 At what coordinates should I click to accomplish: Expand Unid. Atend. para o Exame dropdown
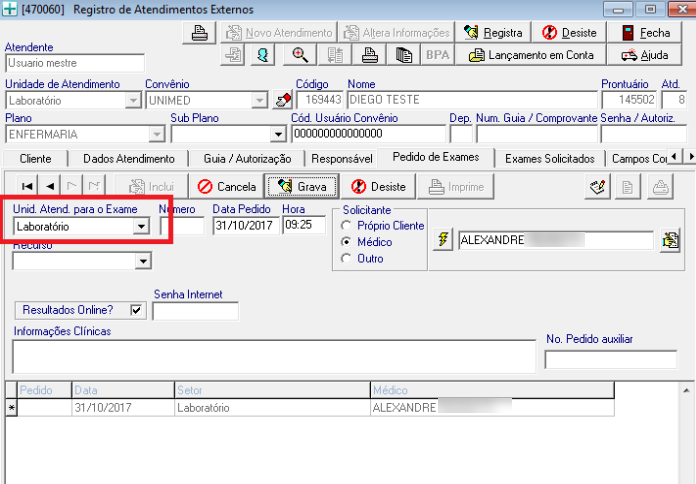pyautogui.click(x=141, y=226)
